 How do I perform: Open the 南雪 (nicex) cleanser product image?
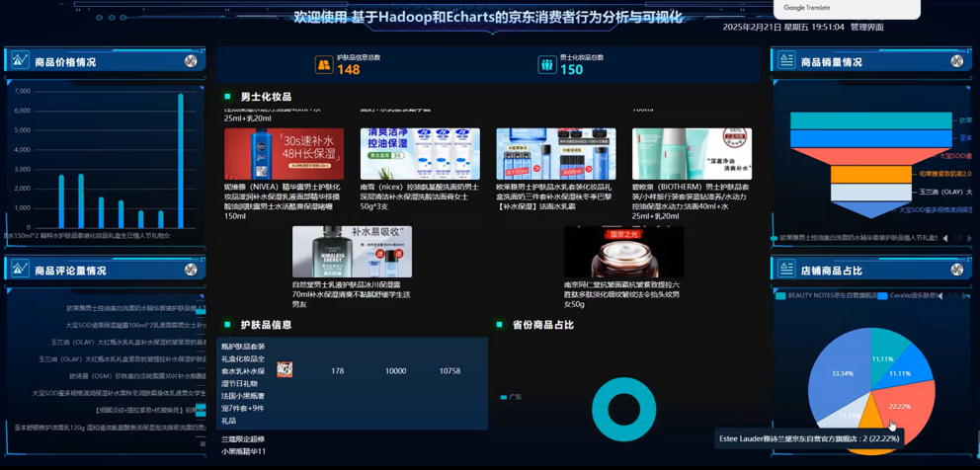pyautogui.click(x=420, y=154)
